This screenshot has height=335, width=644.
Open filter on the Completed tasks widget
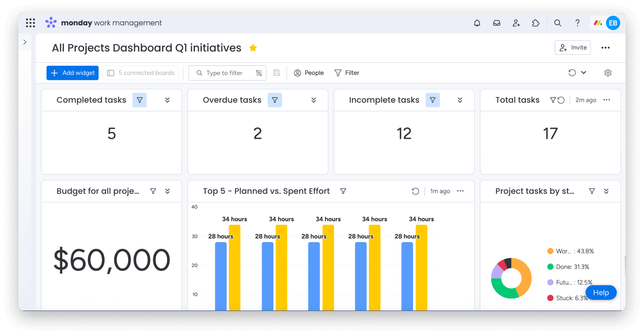click(x=140, y=100)
